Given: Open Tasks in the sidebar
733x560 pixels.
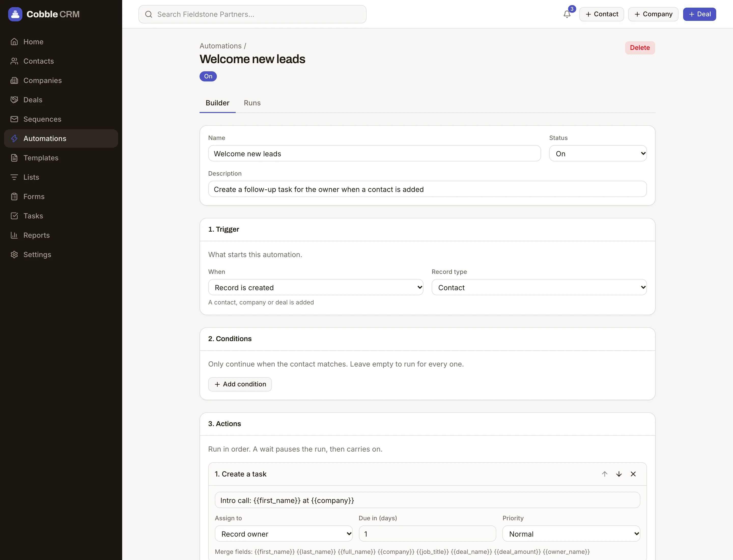Looking at the screenshot, I should coord(61,216).
